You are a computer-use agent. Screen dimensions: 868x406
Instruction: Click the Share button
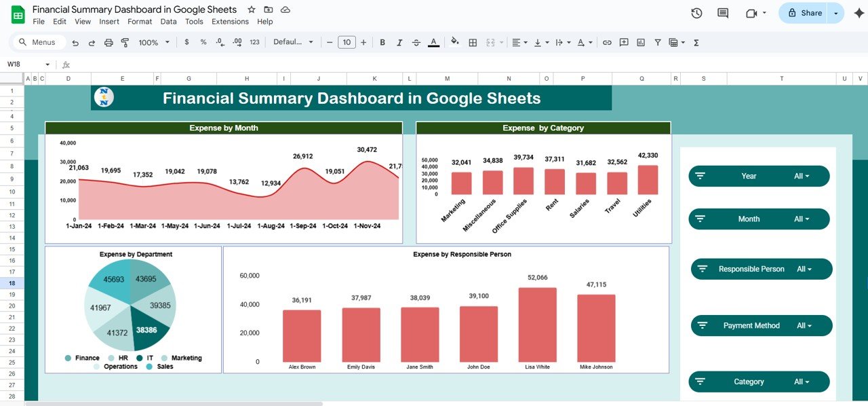[x=804, y=13]
